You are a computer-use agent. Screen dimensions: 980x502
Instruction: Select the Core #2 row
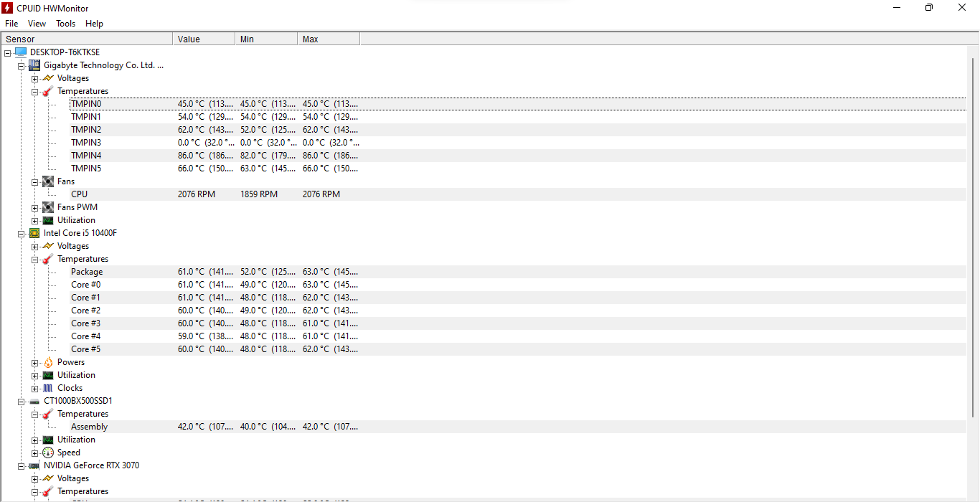pos(518,311)
